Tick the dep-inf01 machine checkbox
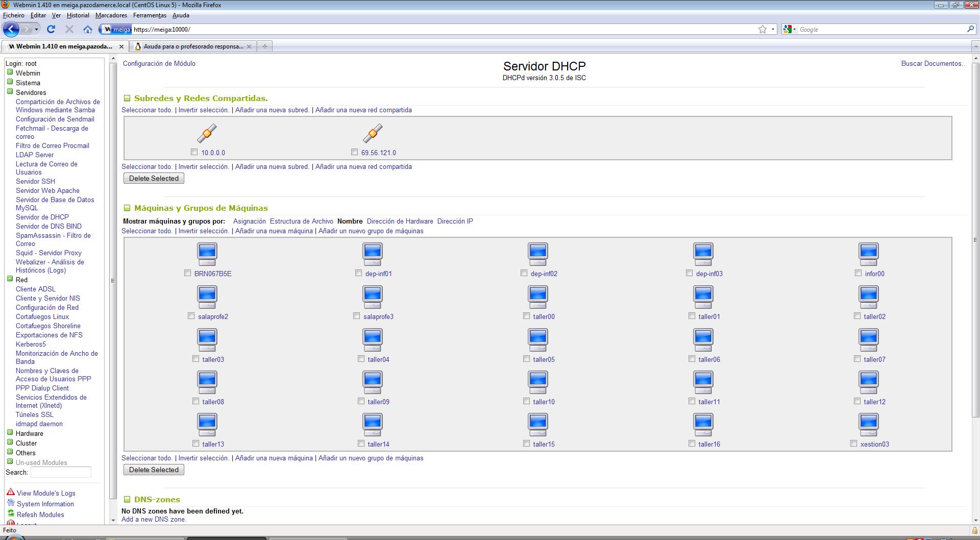980x540 pixels. 358,273
